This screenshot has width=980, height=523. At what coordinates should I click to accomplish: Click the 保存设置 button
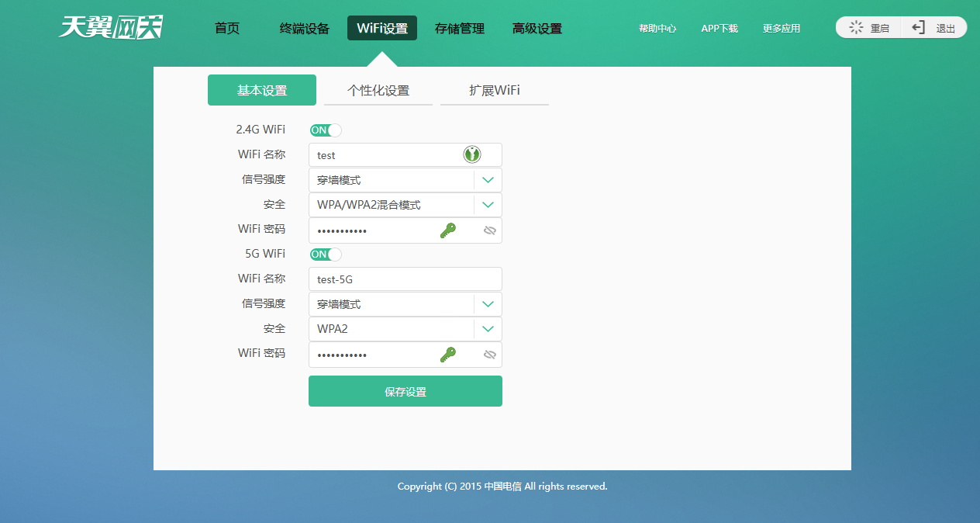click(405, 391)
